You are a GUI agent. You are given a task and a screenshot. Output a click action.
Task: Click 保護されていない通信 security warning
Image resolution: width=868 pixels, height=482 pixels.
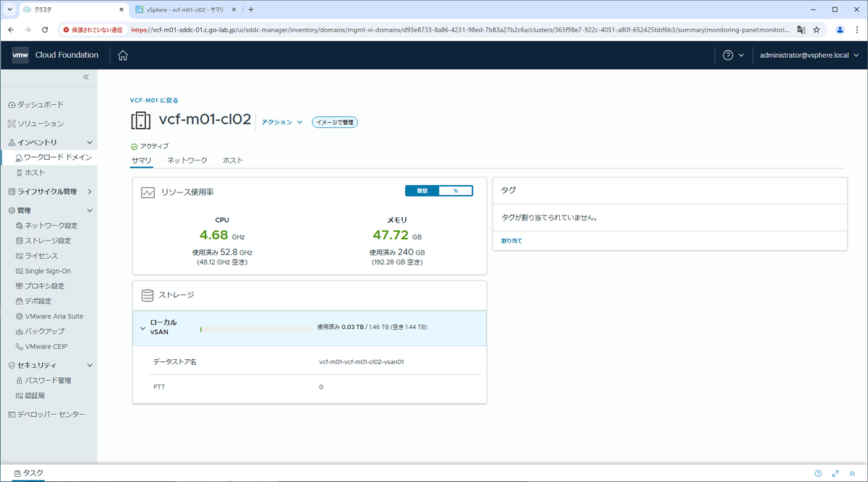coord(93,30)
